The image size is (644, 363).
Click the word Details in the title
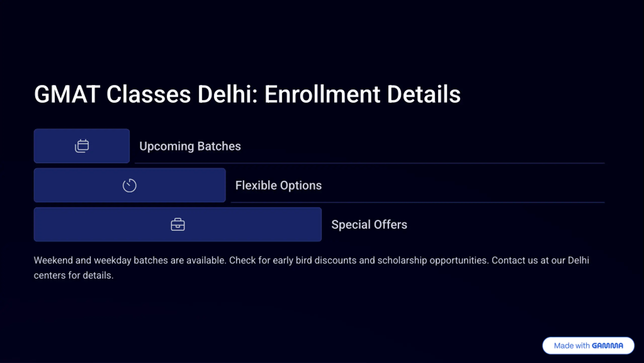(x=424, y=94)
